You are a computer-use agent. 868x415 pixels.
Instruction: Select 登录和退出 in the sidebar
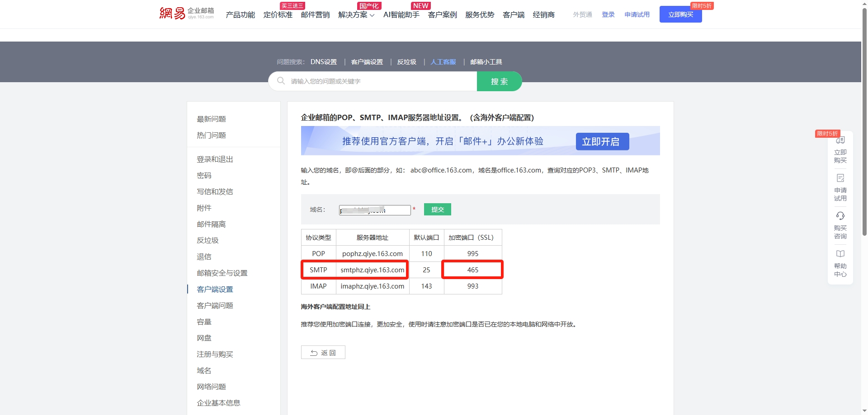pos(215,159)
